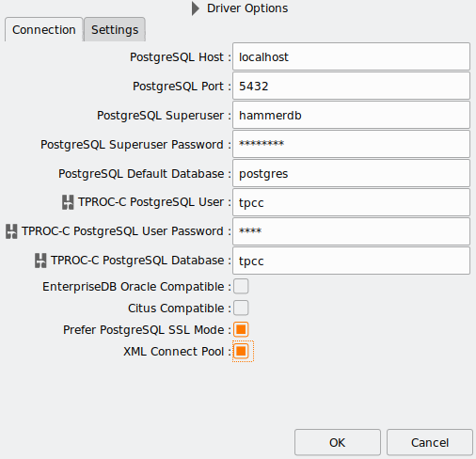This screenshot has height=459, width=476.
Task: Select the Connection tab
Action: click(x=44, y=30)
